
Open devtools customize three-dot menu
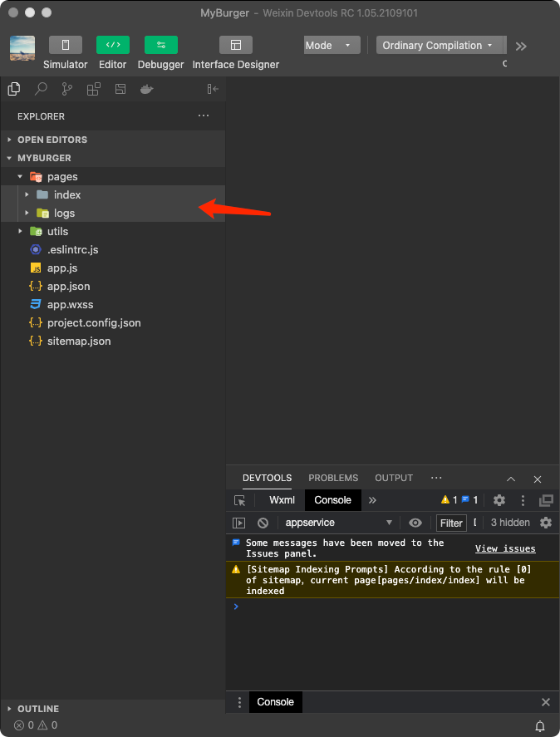(x=523, y=500)
